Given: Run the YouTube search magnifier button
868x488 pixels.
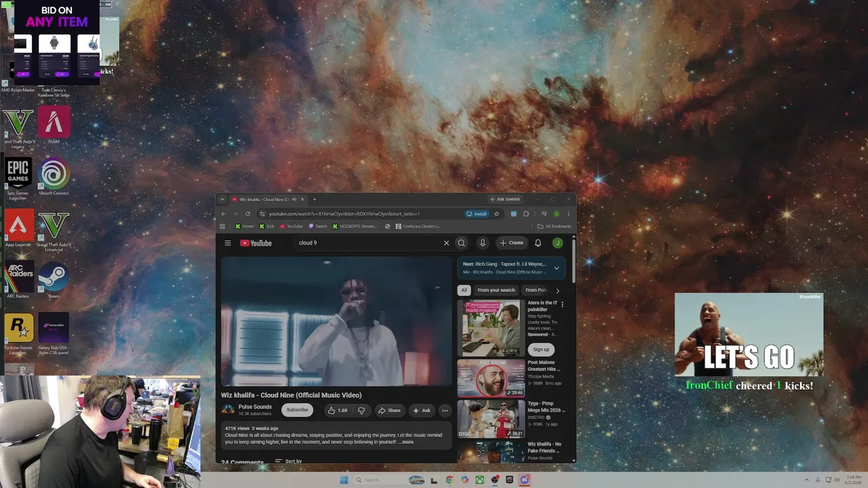Looking at the screenshot, I should 461,243.
